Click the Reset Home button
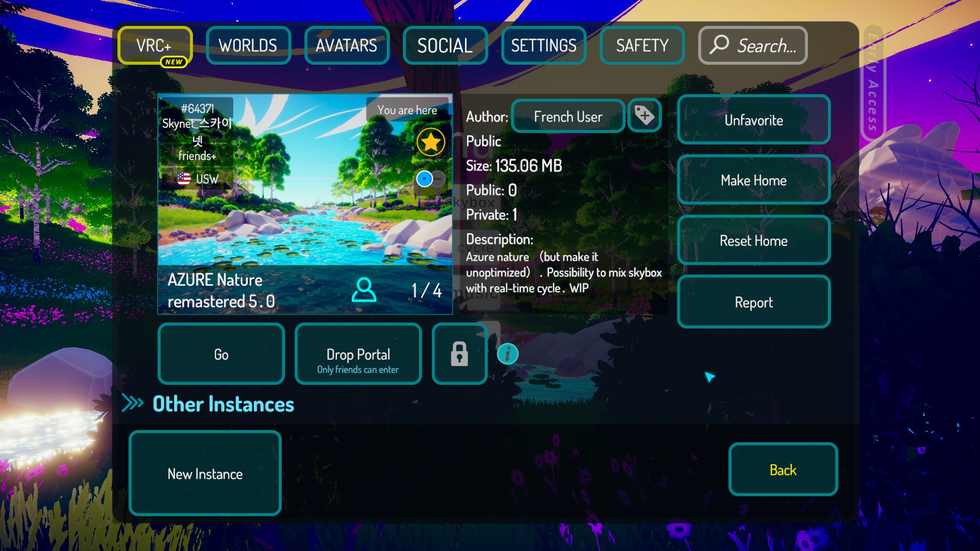Image resolution: width=980 pixels, height=551 pixels. click(753, 240)
